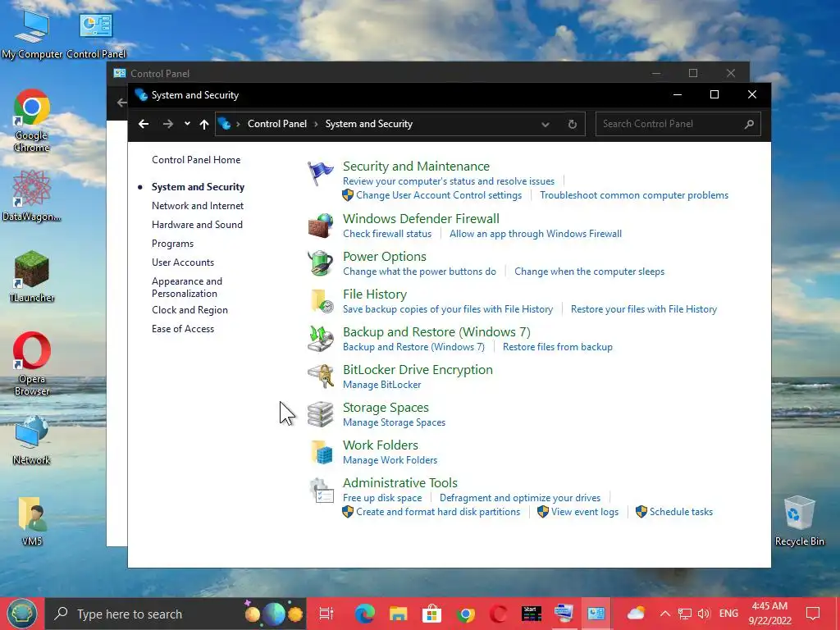Open the Start button globe
The width and height of the screenshot is (840, 630).
point(21,614)
